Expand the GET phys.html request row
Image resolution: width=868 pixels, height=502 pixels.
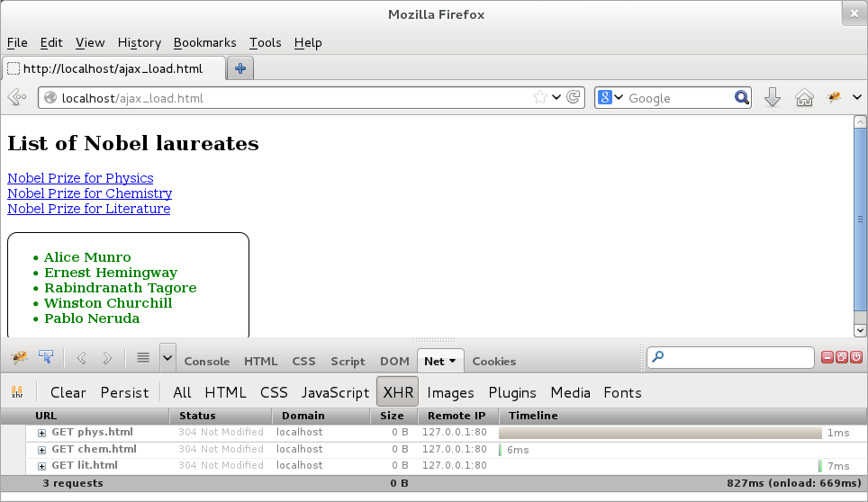pyautogui.click(x=41, y=433)
